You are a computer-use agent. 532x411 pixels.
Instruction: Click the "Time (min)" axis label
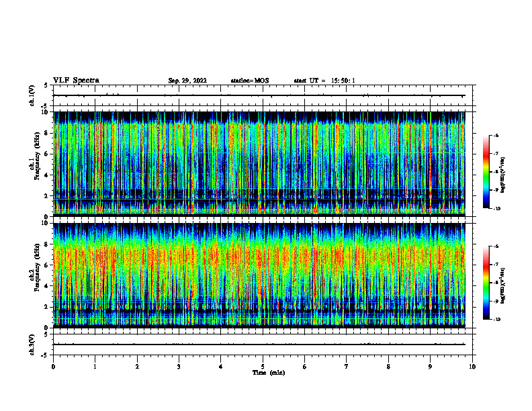pyautogui.click(x=269, y=373)
